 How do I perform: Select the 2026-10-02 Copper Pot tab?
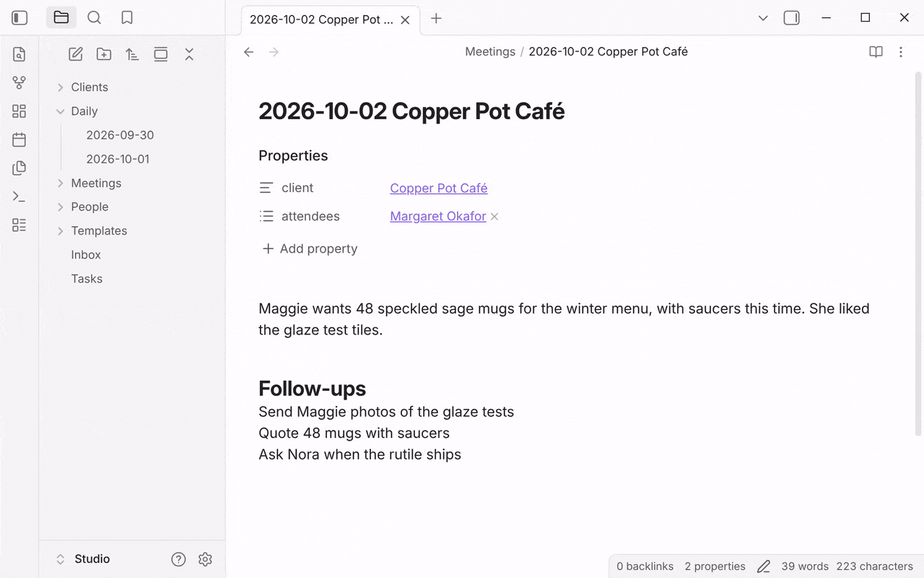coord(321,20)
